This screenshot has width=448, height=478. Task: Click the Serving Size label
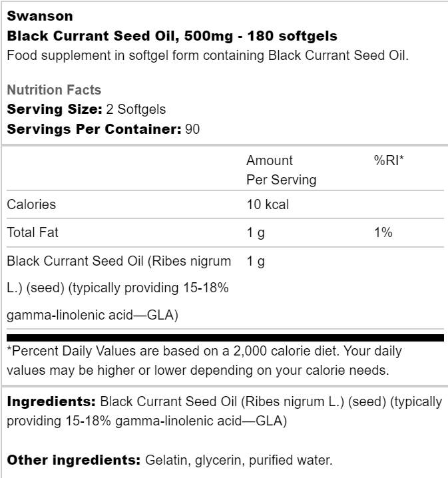tap(54, 109)
